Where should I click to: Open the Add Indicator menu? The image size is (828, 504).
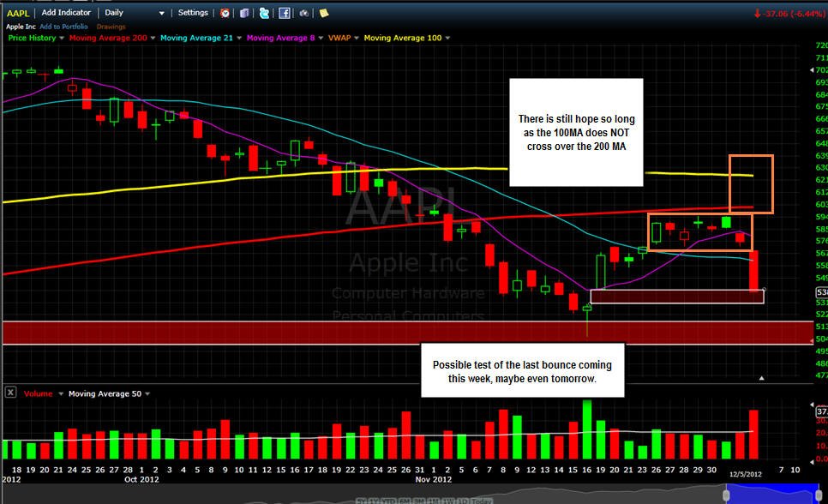pyautogui.click(x=66, y=13)
